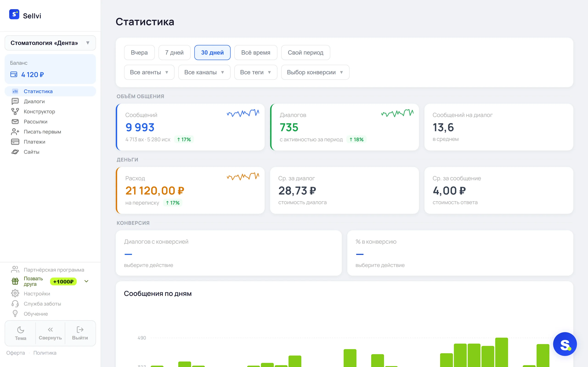Click the Выйти logout button

[x=80, y=333]
